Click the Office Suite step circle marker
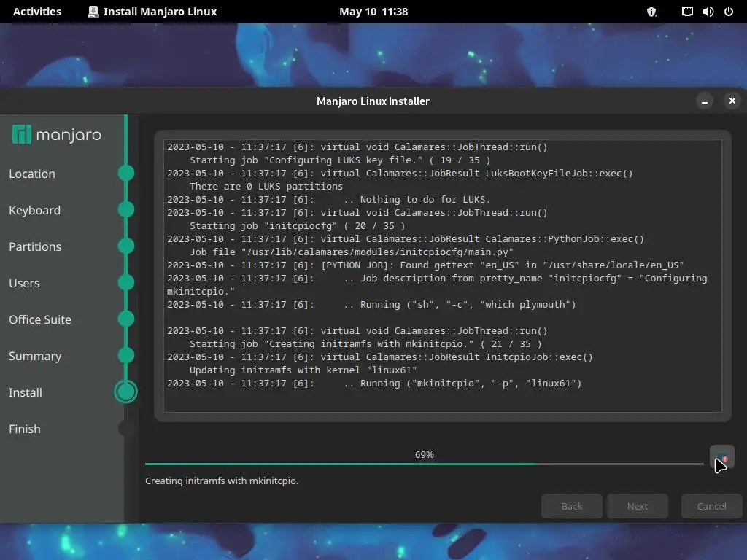Image resolution: width=747 pixels, height=560 pixels. 126,319
